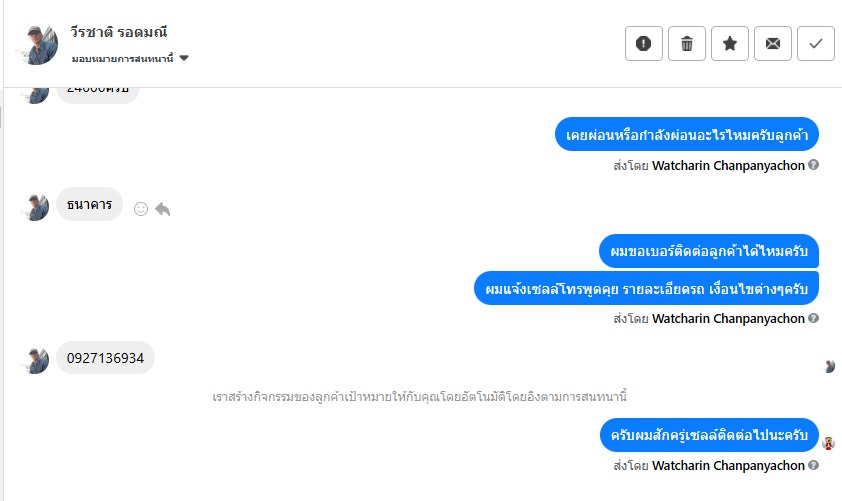Click the seen-by avatar beside last message
This screenshot has height=501, width=842.
pyautogui.click(x=828, y=443)
